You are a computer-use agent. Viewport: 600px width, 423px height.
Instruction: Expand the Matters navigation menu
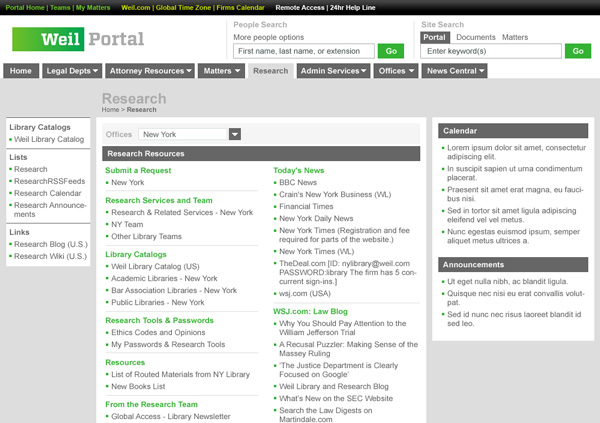pos(221,71)
